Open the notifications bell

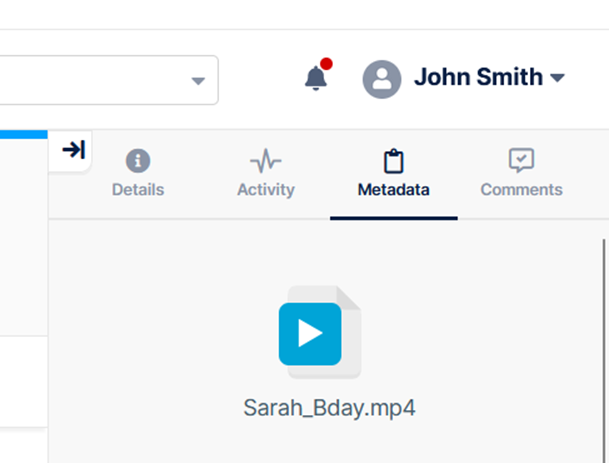coord(316,78)
